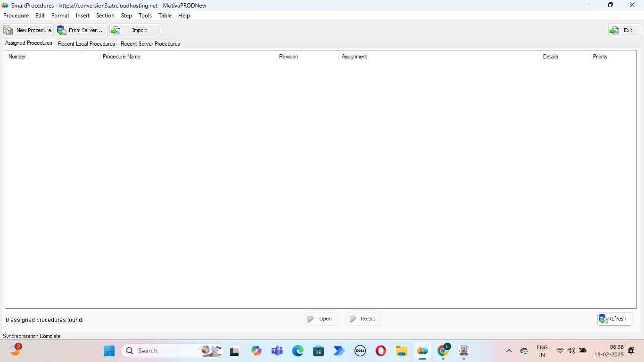The width and height of the screenshot is (644, 362).
Task: Open Microsoft Teams from the taskbar
Action: (x=277, y=351)
